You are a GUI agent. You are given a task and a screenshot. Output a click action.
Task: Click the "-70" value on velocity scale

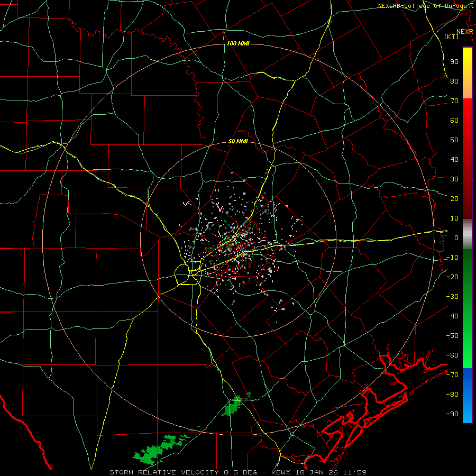click(x=452, y=375)
